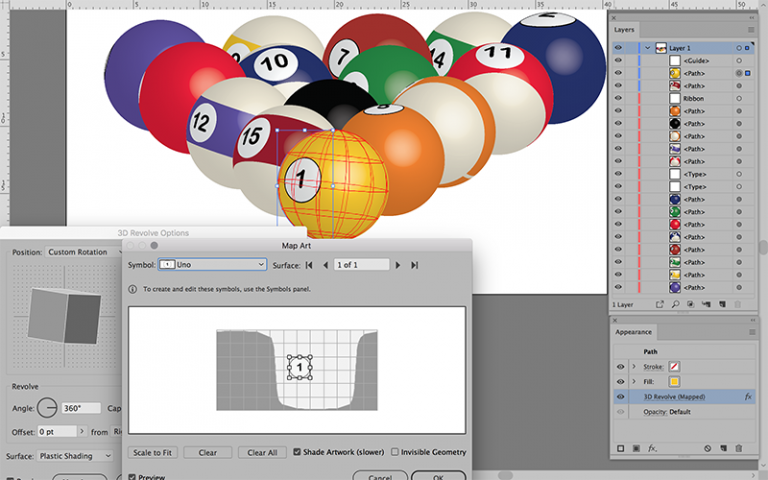Click Layer 1 blue selection indicator square
Screen dimensions: 768x480
pyautogui.click(x=747, y=48)
